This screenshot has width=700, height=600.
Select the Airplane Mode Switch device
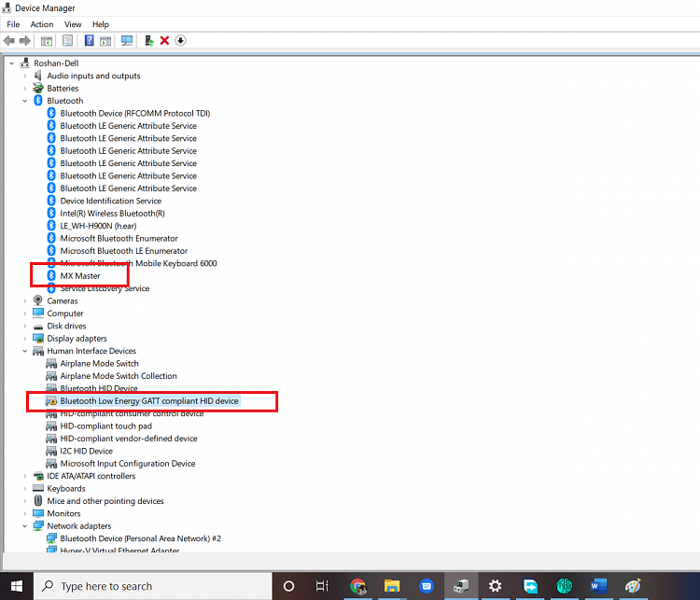pos(99,363)
